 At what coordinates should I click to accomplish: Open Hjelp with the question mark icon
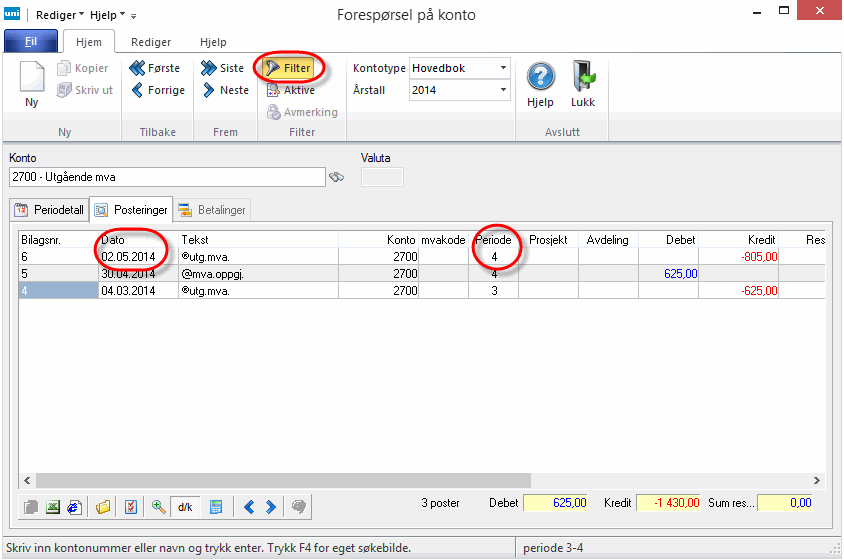pos(541,84)
